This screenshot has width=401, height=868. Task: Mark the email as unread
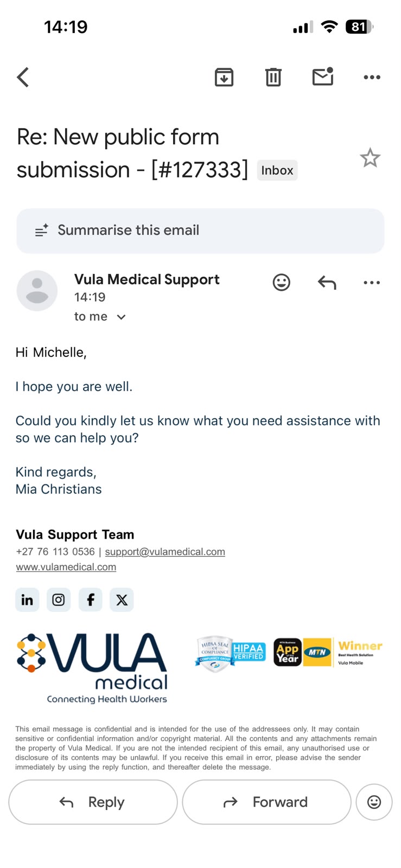click(x=323, y=76)
